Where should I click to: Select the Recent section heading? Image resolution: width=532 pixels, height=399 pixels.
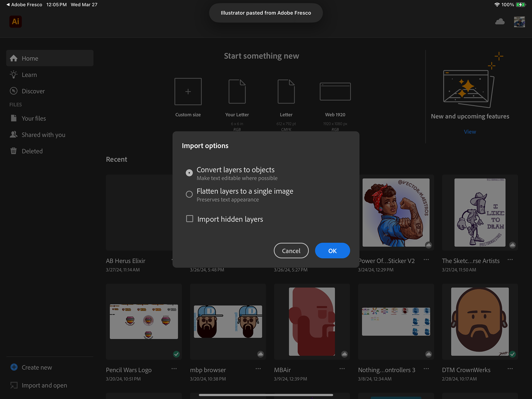116,159
